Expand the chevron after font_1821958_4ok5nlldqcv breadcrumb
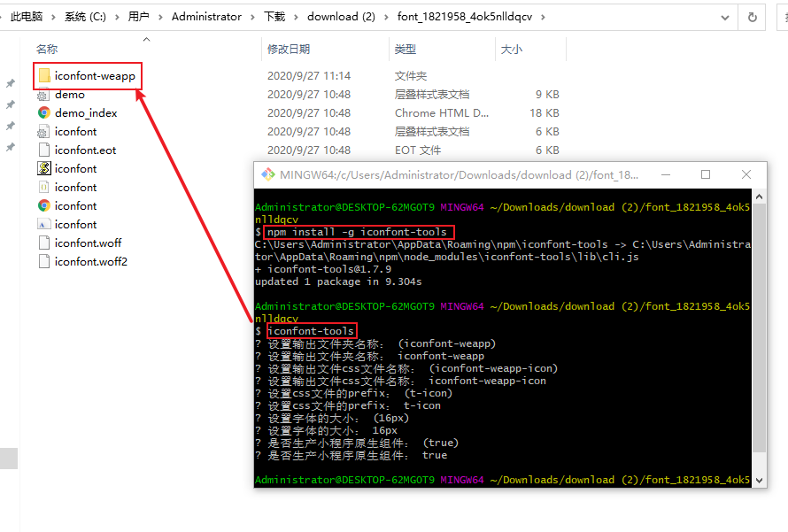The width and height of the screenshot is (788, 532). pyautogui.click(x=543, y=17)
